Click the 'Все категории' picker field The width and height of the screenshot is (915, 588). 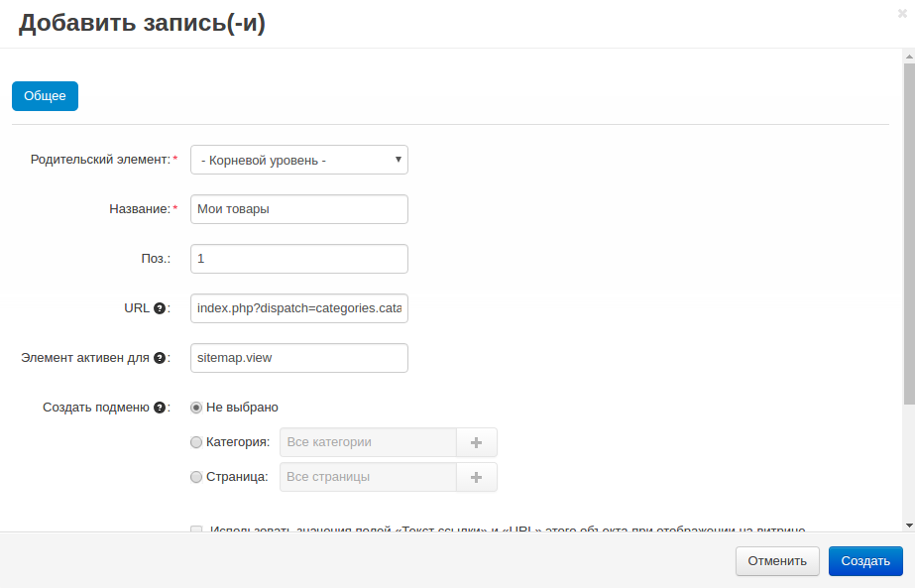[368, 442]
